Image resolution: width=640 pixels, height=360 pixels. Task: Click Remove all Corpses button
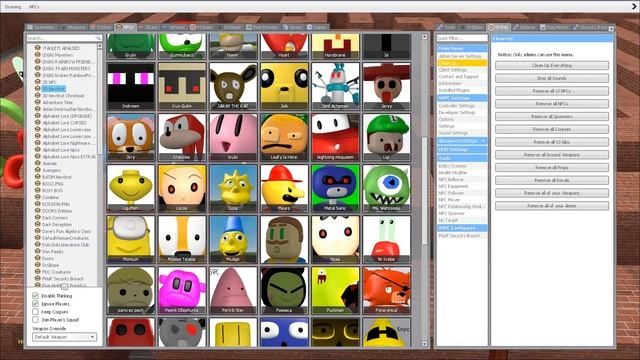coord(552,129)
